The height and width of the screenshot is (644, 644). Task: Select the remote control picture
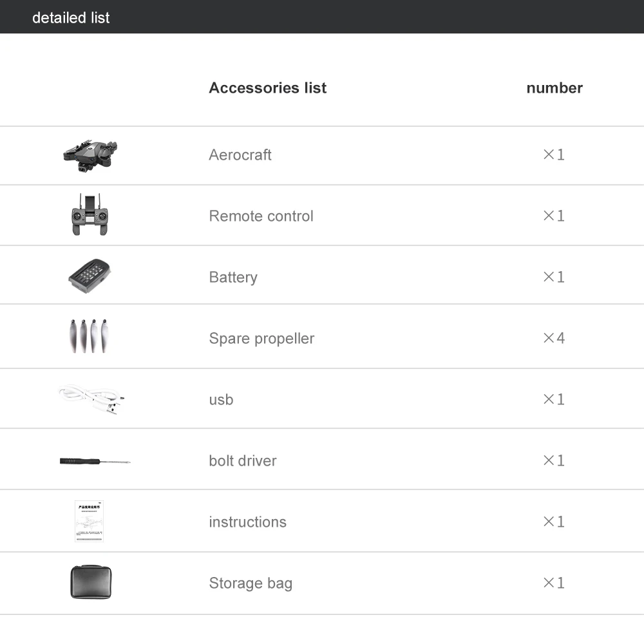(x=90, y=214)
